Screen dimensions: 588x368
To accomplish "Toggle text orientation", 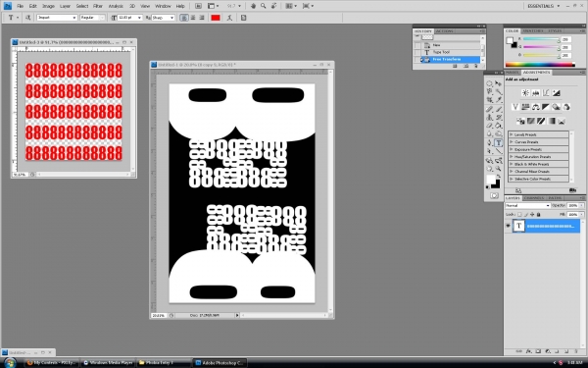I will point(27,18).
